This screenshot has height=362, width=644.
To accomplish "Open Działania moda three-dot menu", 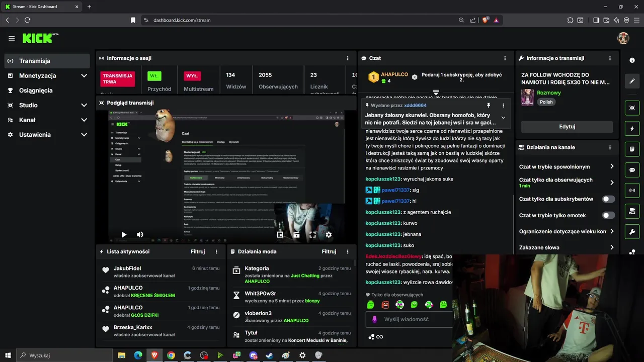I will (347, 251).
